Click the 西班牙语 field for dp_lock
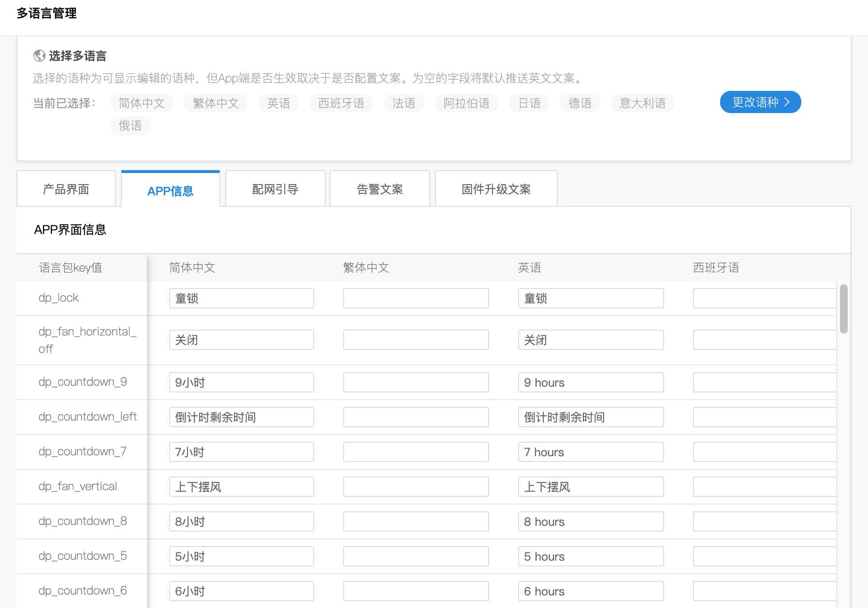 click(765, 298)
